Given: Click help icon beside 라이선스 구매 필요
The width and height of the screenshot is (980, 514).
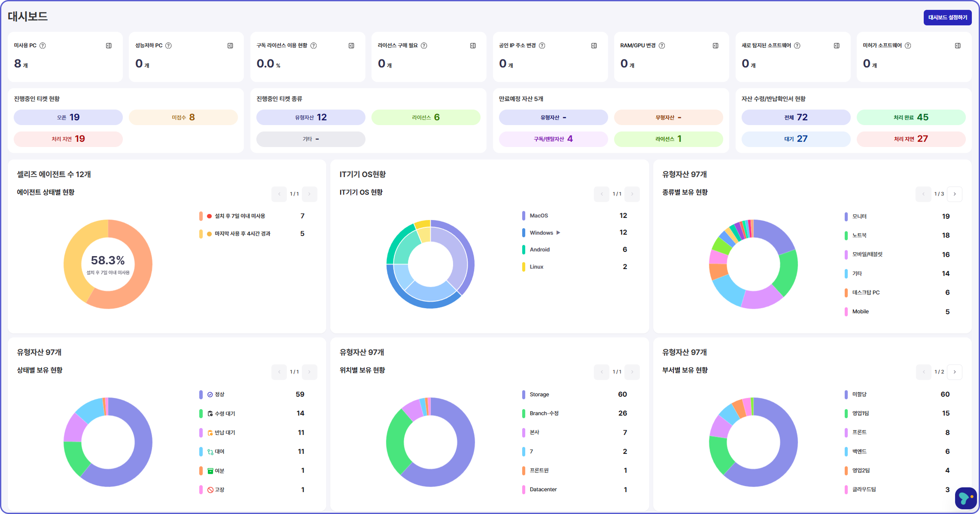Looking at the screenshot, I should (x=424, y=46).
